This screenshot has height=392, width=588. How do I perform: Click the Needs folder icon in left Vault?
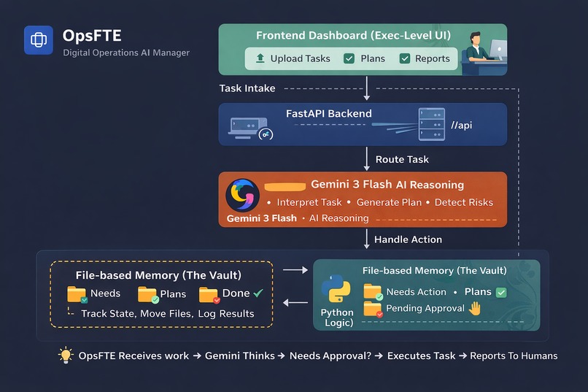(77, 294)
